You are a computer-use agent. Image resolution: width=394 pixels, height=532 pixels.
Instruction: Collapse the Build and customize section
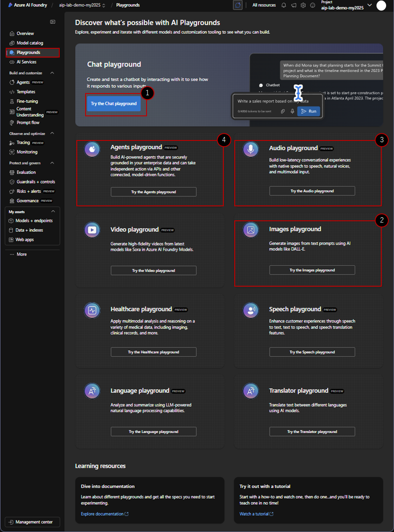click(x=53, y=73)
